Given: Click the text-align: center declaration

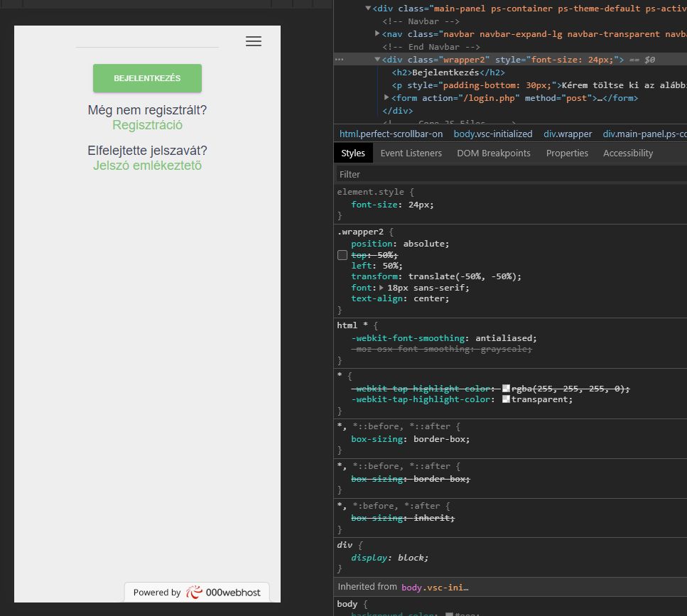Looking at the screenshot, I should click(x=400, y=298).
